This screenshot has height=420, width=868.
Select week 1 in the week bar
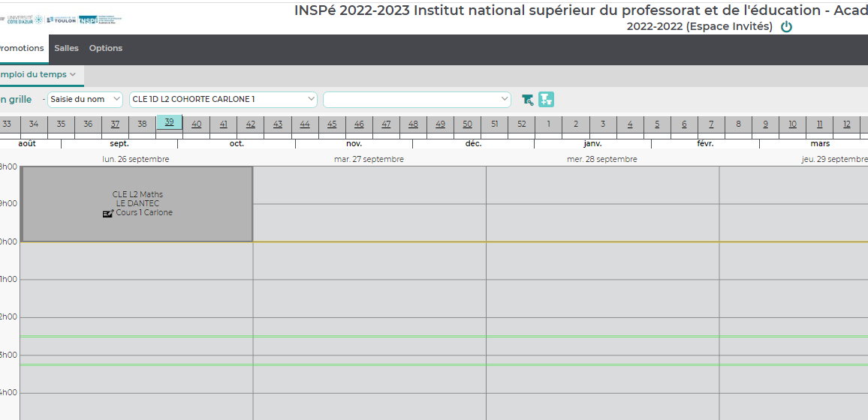click(x=549, y=124)
